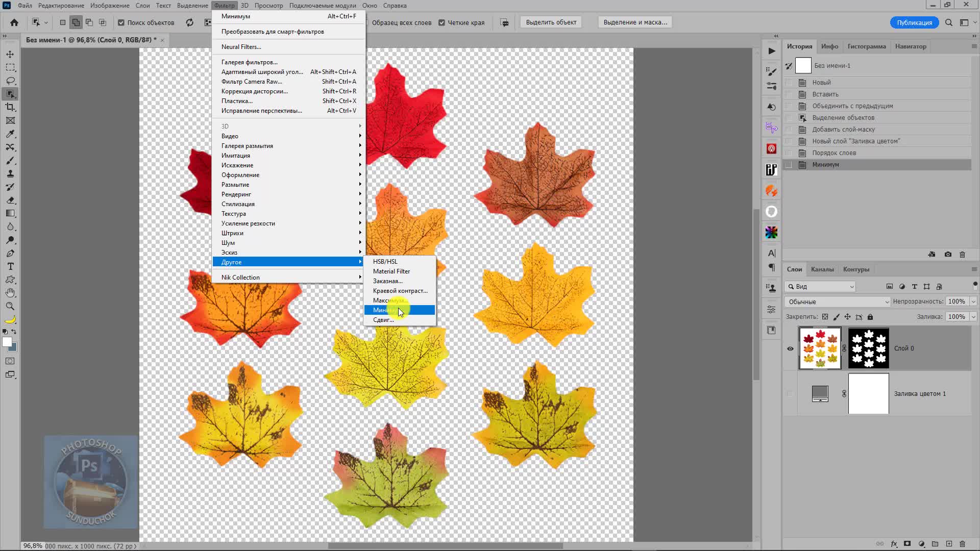Toggle layer visibility eye on Слой 0

coord(791,348)
